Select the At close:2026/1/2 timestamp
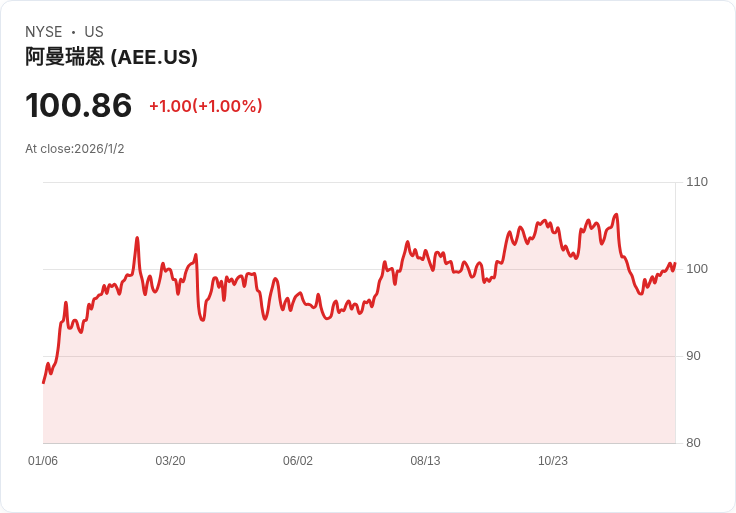This screenshot has width=736, height=513. pyautogui.click(x=75, y=149)
